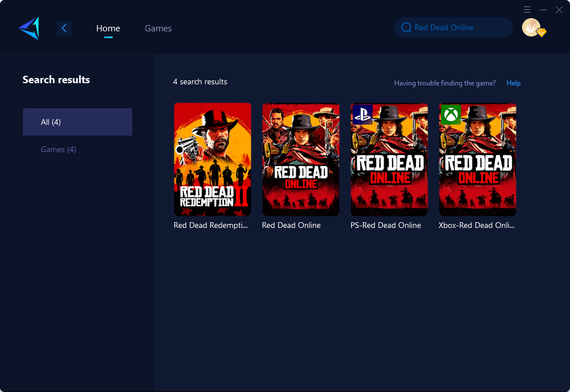The width and height of the screenshot is (570, 392).
Task: Click the search magnifier icon
Action: coord(406,27)
